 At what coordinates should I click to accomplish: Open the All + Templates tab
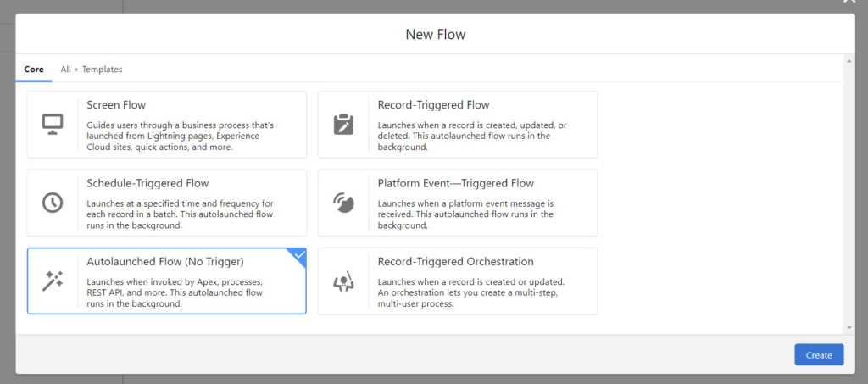92,70
